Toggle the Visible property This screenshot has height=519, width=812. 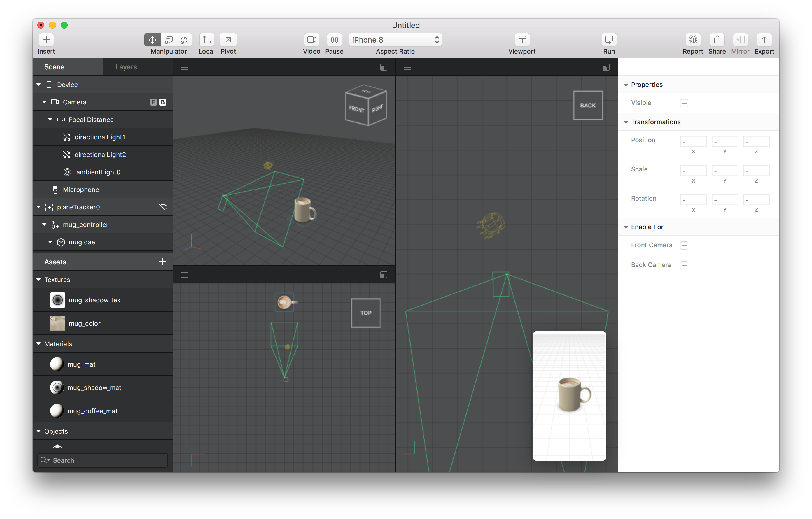[x=684, y=103]
